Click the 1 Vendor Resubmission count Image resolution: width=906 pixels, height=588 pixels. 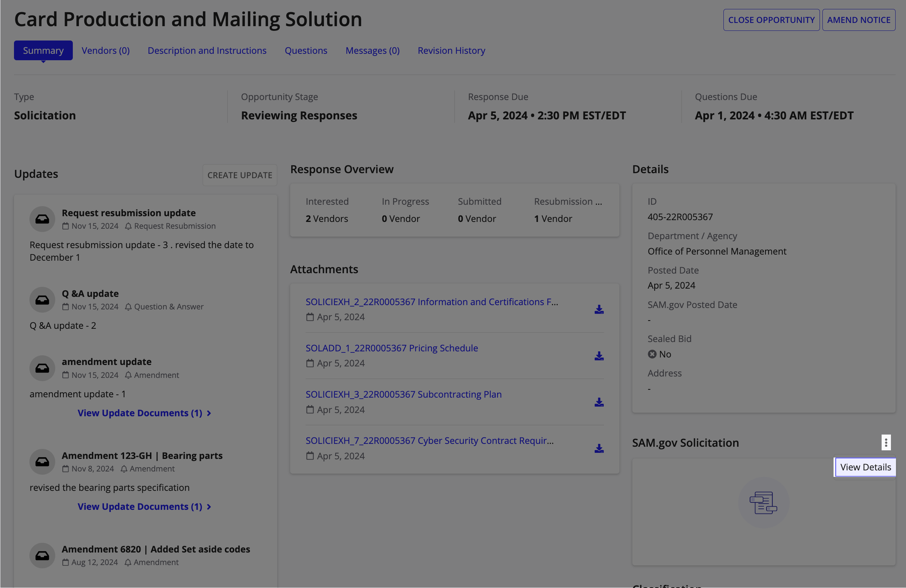point(553,218)
